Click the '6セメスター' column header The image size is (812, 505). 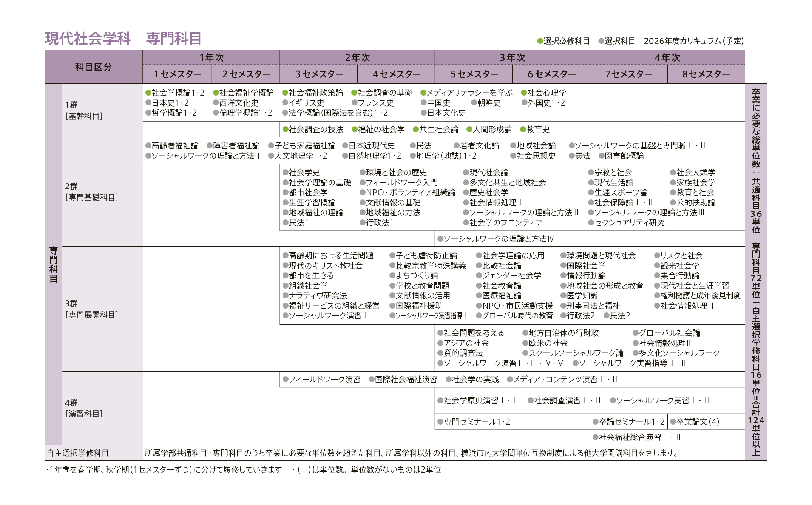coord(551,74)
